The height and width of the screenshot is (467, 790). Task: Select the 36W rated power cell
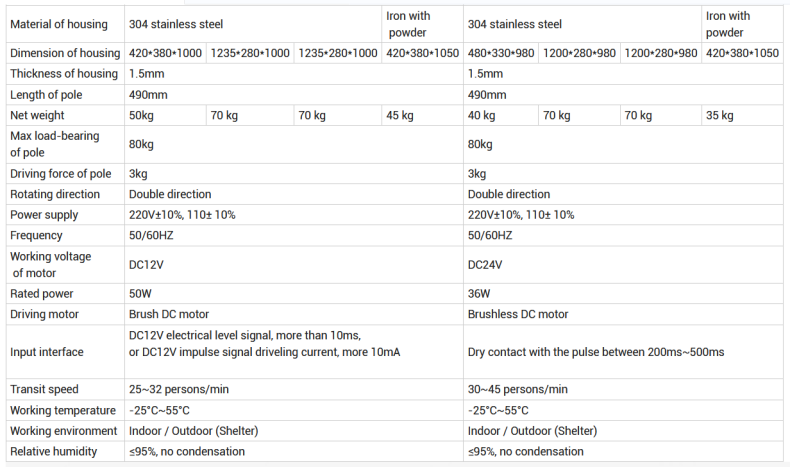(479, 294)
